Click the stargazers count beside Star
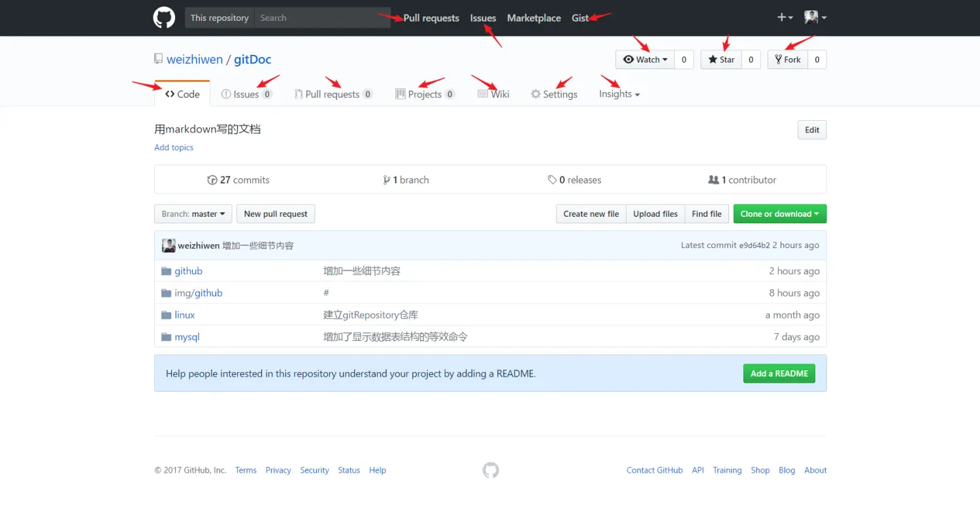Screen dimensions: 980x523 click(x=751, y=59)
